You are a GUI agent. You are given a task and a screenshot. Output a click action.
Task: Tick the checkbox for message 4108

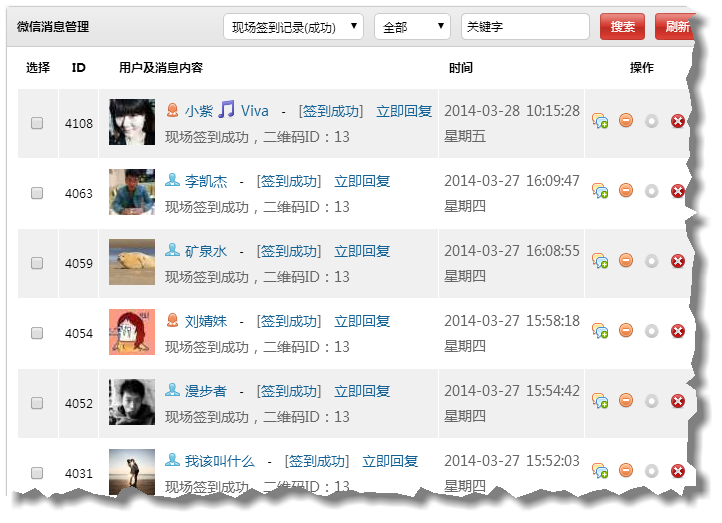click(x=37, y=123)
